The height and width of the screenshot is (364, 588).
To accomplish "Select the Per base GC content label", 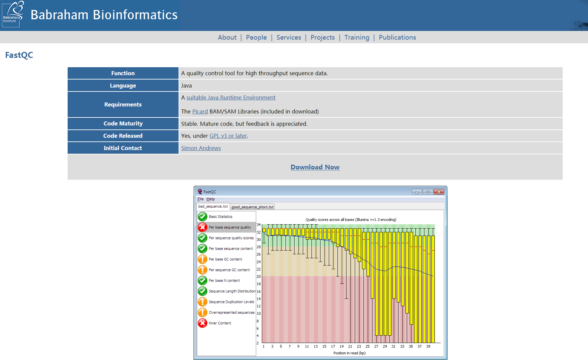I will click(x=226, y=259).
